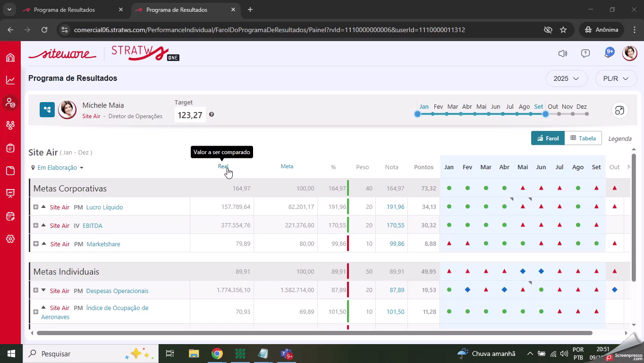Click the help question mark icon in the header

click(585, 53)
